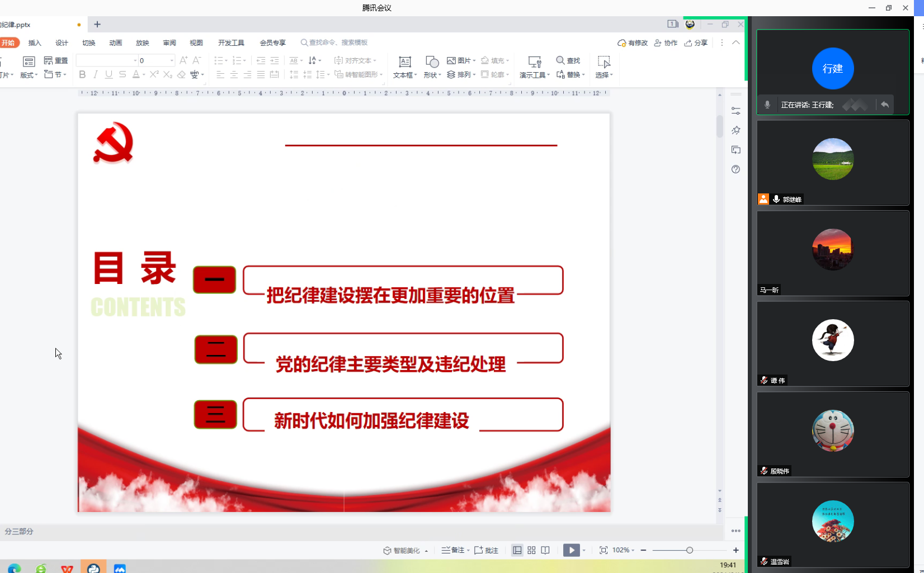The height and width of the screenshot is (573, 924).
Task: Open presentation tools (演示工具)
Action: tap(534, 67)
